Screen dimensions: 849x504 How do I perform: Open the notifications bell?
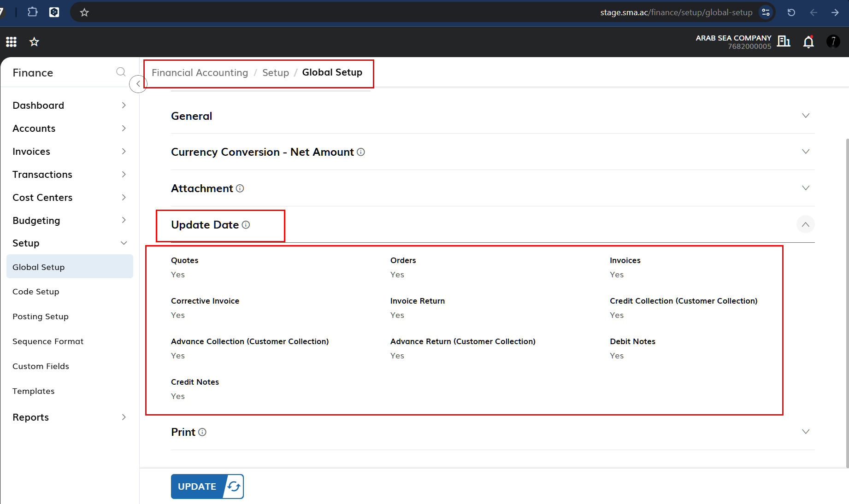(x=808, y=42)
